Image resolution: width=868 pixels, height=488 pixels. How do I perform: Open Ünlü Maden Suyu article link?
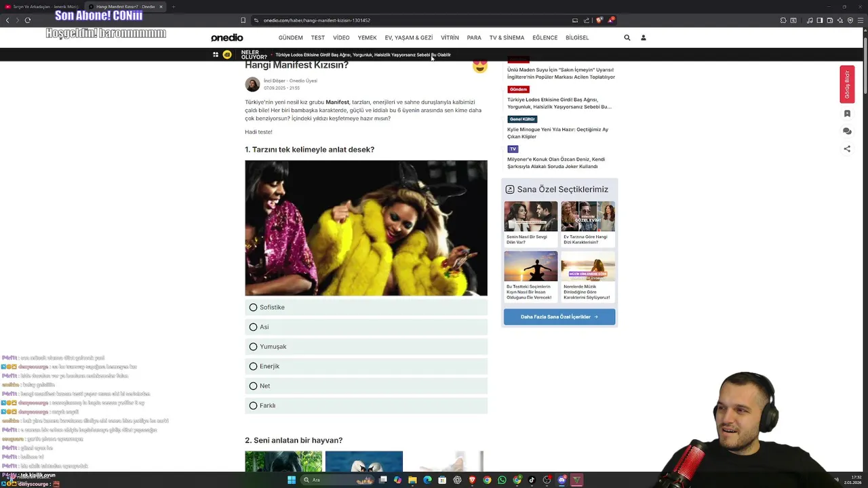[x=561, y=73]
